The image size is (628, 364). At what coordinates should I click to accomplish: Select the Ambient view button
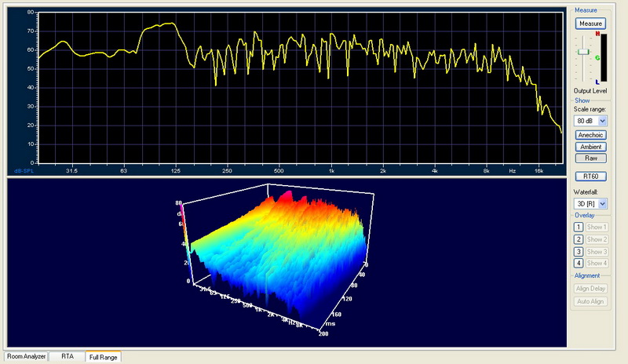pos(590,147)
